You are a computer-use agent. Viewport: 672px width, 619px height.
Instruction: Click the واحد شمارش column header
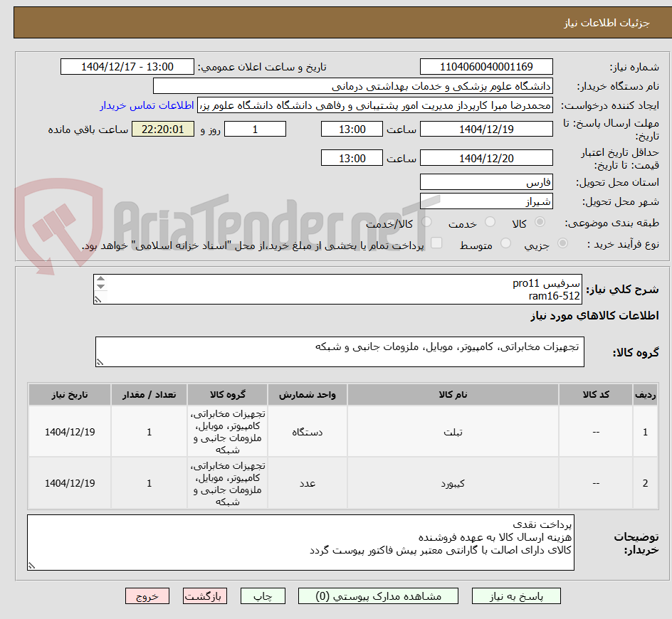pos(308,395)
